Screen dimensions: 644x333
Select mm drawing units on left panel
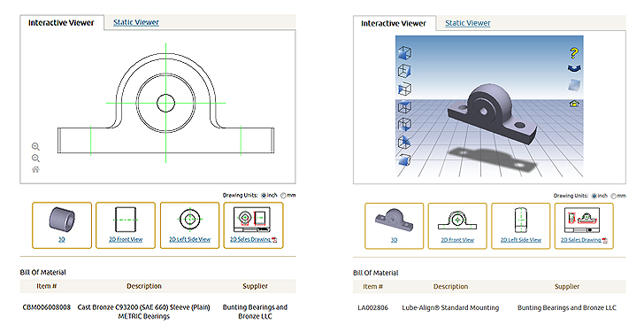pos(283,196)
